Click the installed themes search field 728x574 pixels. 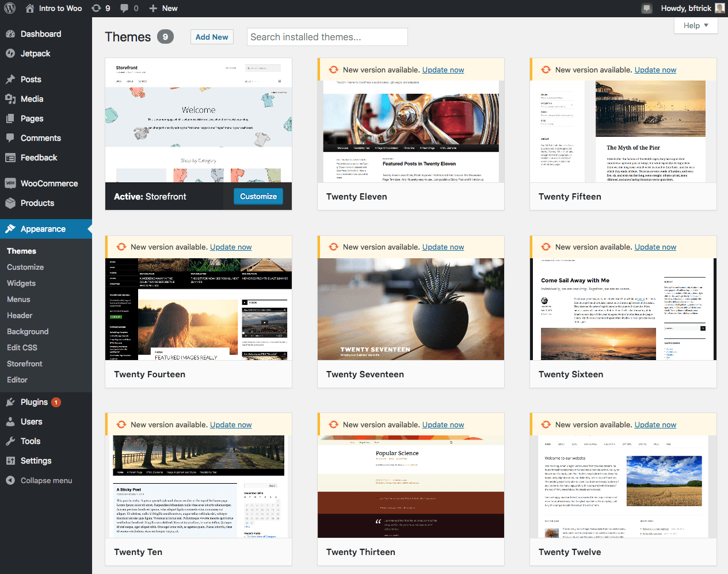[327, 36]
